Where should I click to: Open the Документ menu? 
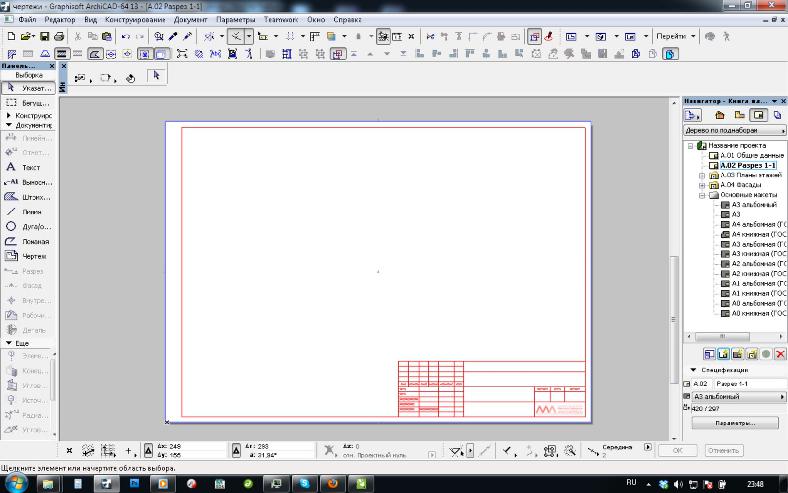pos(190,19)
